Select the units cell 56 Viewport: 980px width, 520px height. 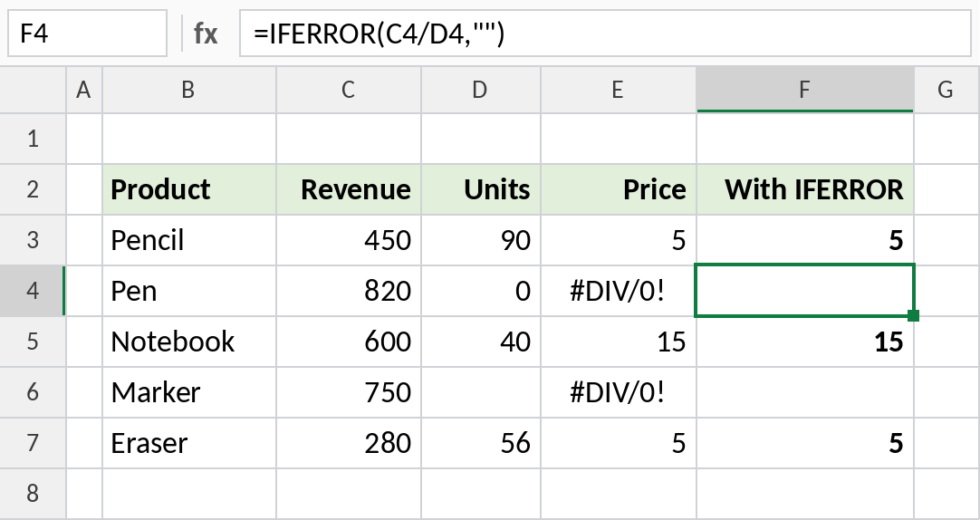(x=481, y=442)
